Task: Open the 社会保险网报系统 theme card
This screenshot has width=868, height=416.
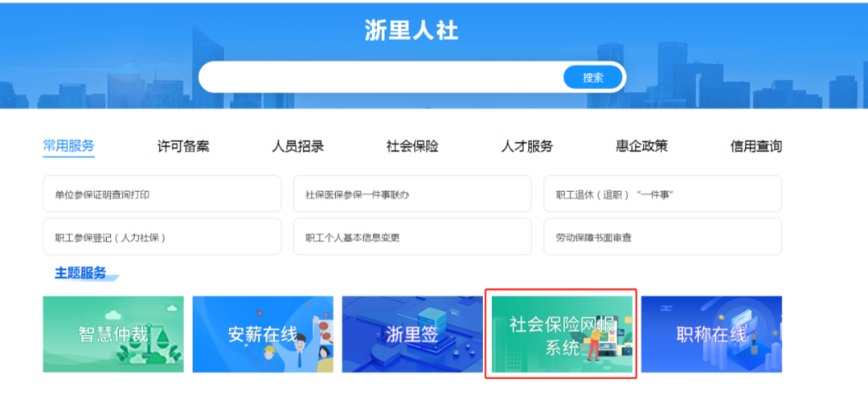Action: pos(562,334)
